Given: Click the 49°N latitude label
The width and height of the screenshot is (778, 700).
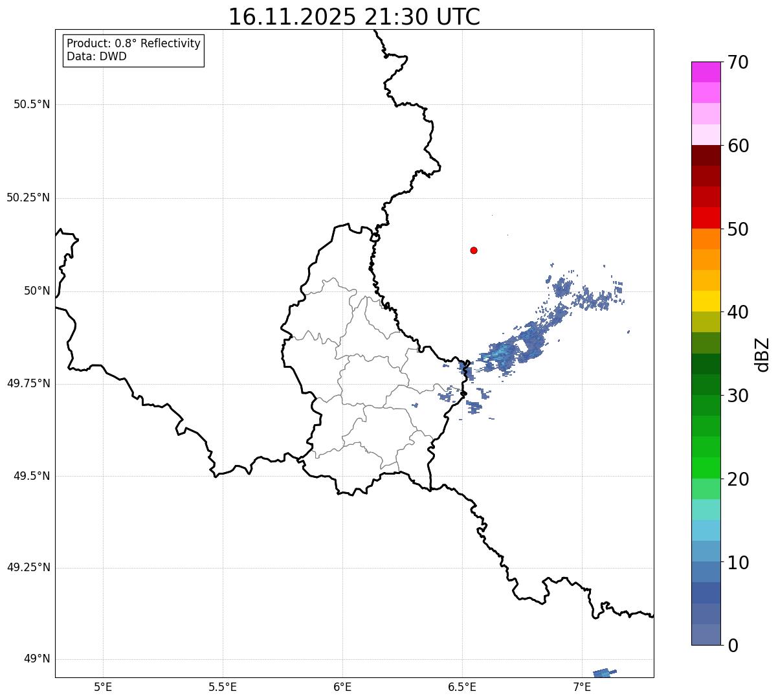Looking at the screenshot, I should coord(37,659).
